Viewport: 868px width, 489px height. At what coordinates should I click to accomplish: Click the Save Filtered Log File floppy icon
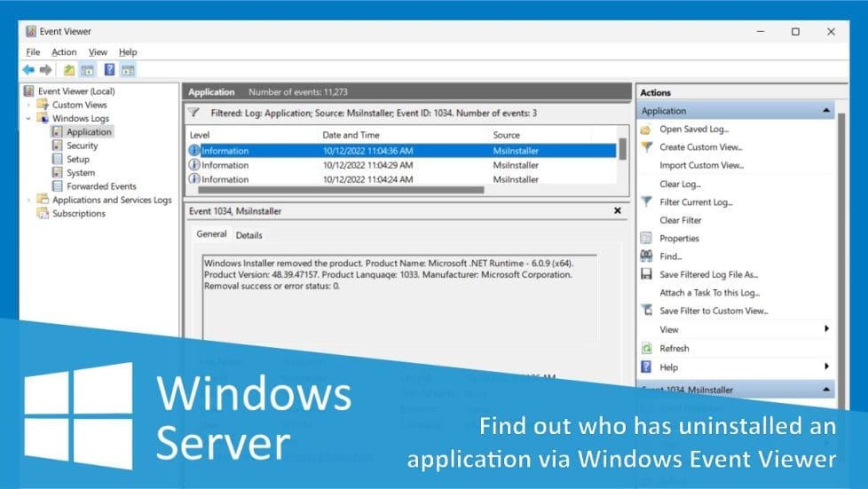point(646,275)
